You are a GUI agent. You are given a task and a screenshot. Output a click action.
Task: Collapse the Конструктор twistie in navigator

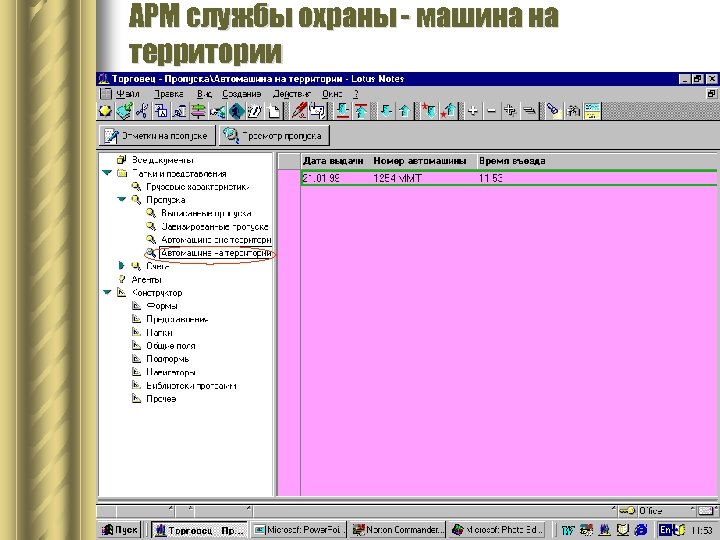click(107, 292)
